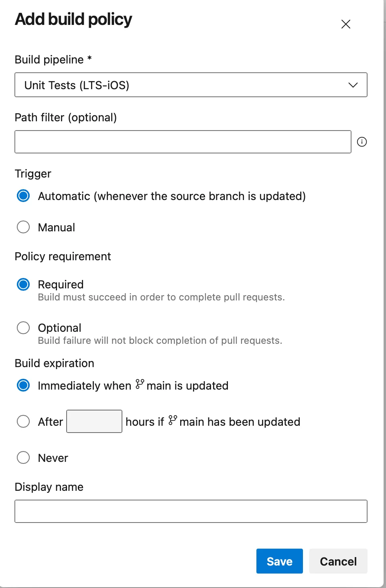Click the info icon beside Path filter

click(362, 142)
